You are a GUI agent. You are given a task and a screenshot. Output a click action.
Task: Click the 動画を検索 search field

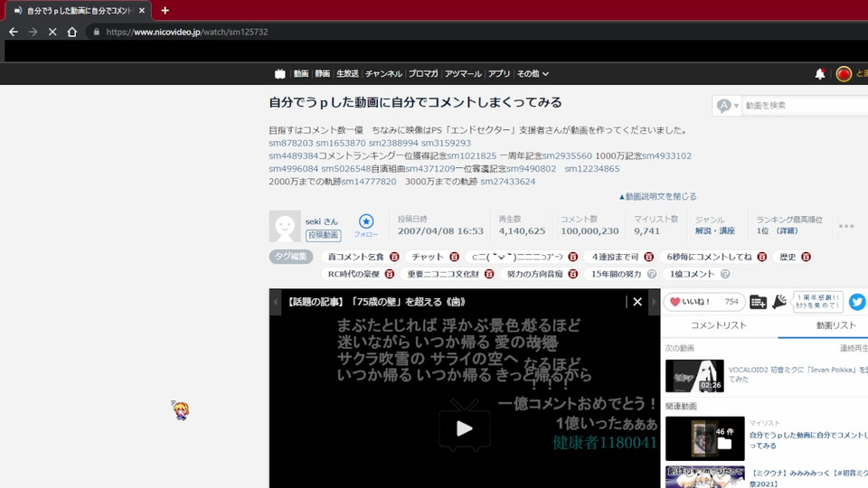pos(805,105)
